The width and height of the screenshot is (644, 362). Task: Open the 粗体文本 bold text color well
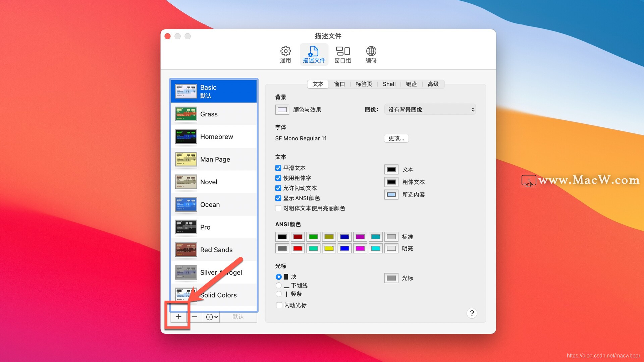[391, 182]
